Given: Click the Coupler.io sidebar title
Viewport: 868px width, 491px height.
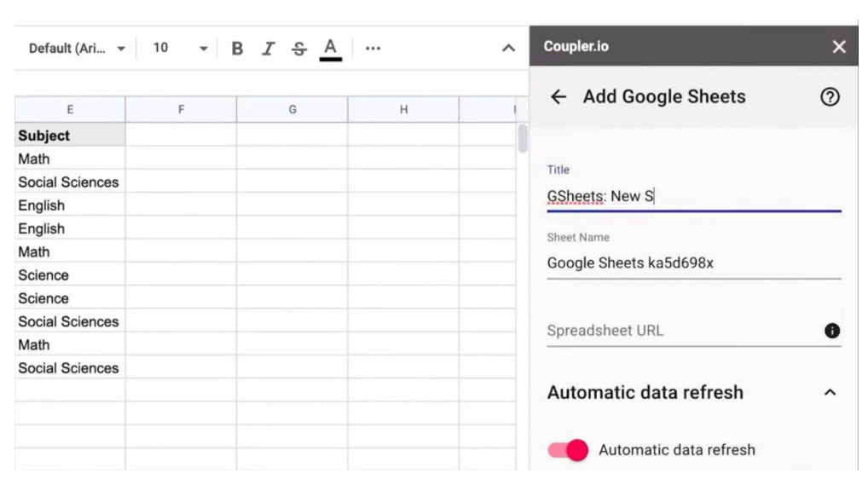Looking at the screenshot, I should tap(576, 47).
